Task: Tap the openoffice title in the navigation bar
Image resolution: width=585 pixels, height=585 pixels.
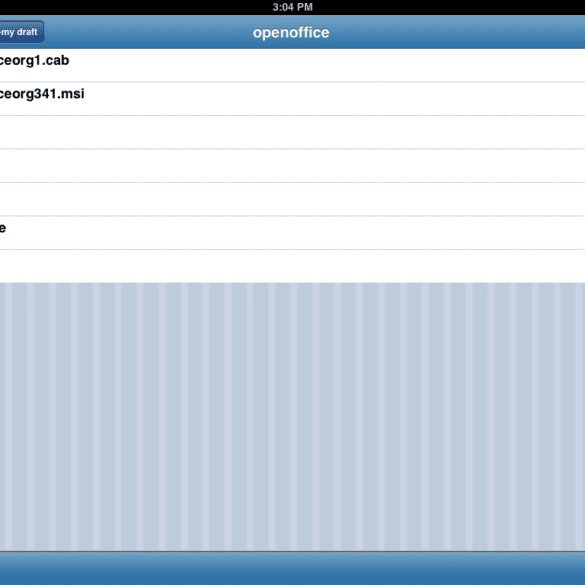Action: click(x=291, y=33)
